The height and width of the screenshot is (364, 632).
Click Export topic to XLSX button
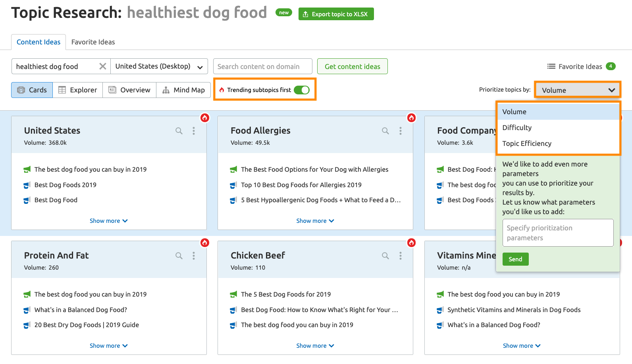coord(336,14)
